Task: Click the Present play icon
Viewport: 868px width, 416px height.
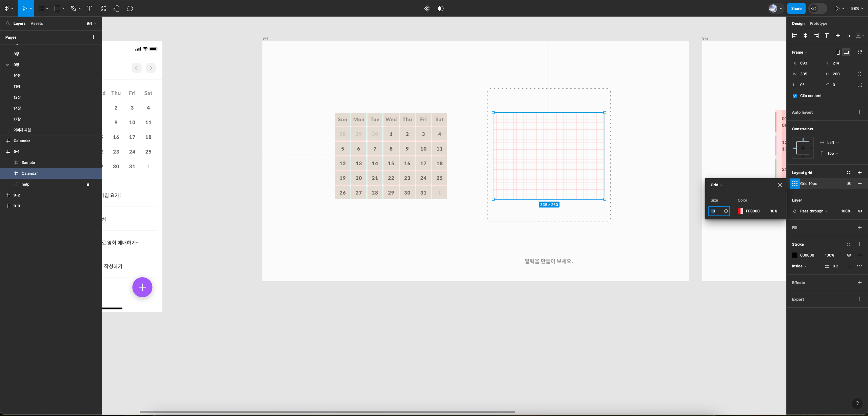Action: (x=837, y=8)
